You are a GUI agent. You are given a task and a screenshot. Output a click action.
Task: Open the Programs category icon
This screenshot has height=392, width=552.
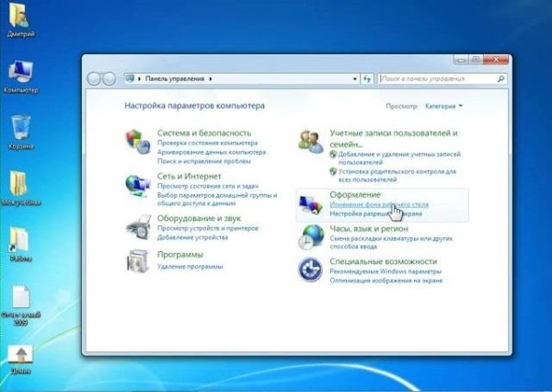[138, 261]
